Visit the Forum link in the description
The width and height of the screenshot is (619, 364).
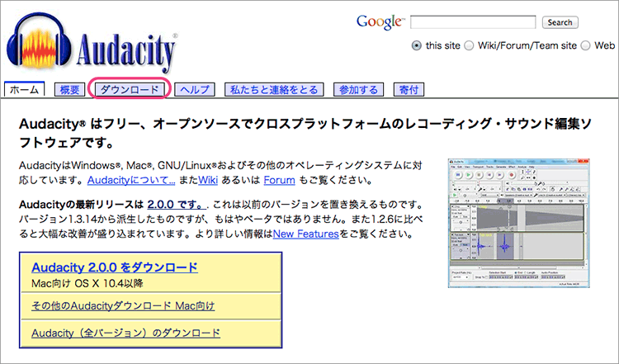click(x=279, y=179)
